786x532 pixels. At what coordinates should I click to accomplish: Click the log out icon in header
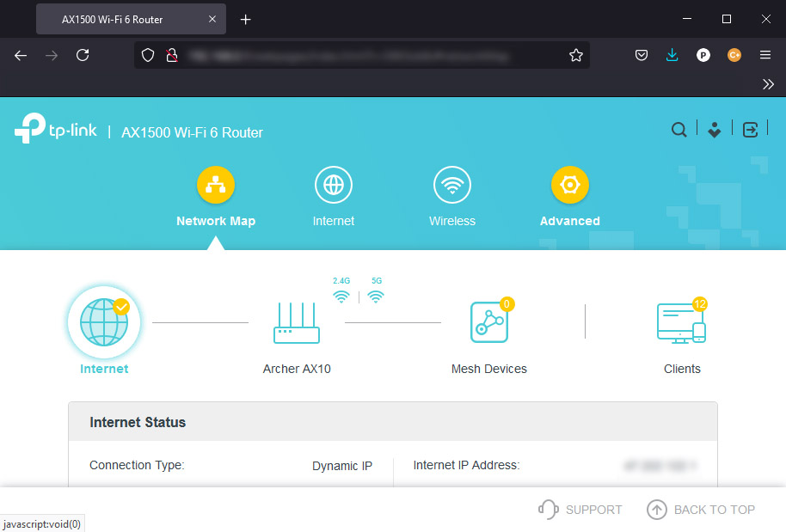pos(750,130)
